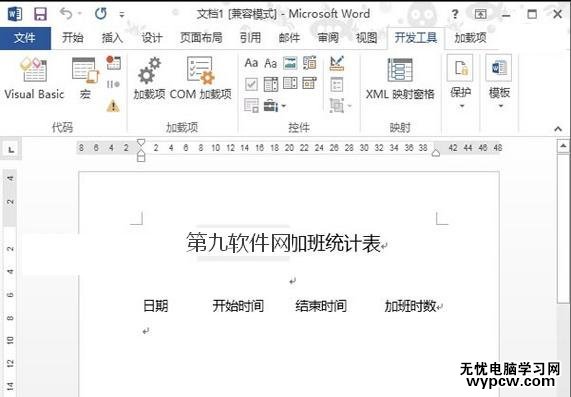Switch to the 开始 tab

point(72,38)
